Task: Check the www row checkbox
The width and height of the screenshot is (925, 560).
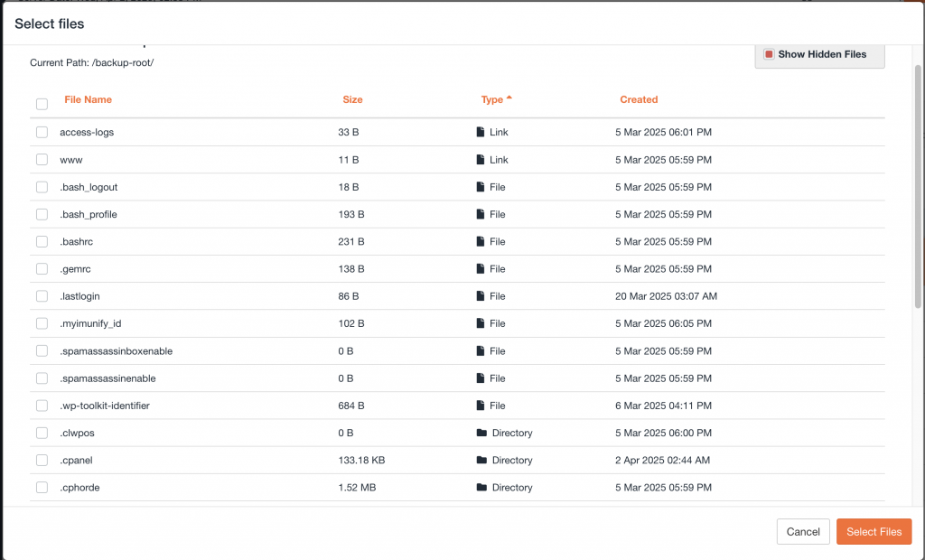Action: [x=42, y=160]
